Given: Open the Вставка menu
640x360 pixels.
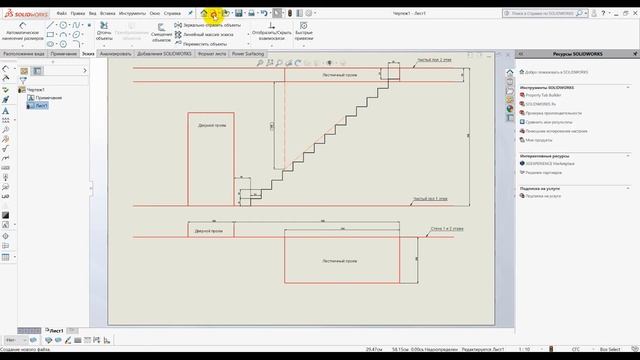Looking at the screenshot, I should tap(107, 13).
